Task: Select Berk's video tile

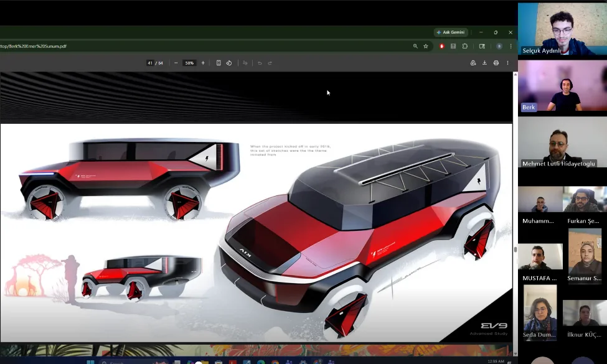Action: click(562, 86)
